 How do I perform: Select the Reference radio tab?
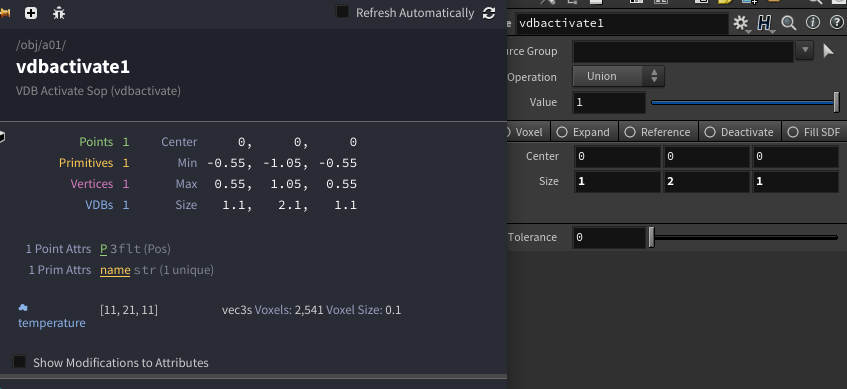[658, 132]
